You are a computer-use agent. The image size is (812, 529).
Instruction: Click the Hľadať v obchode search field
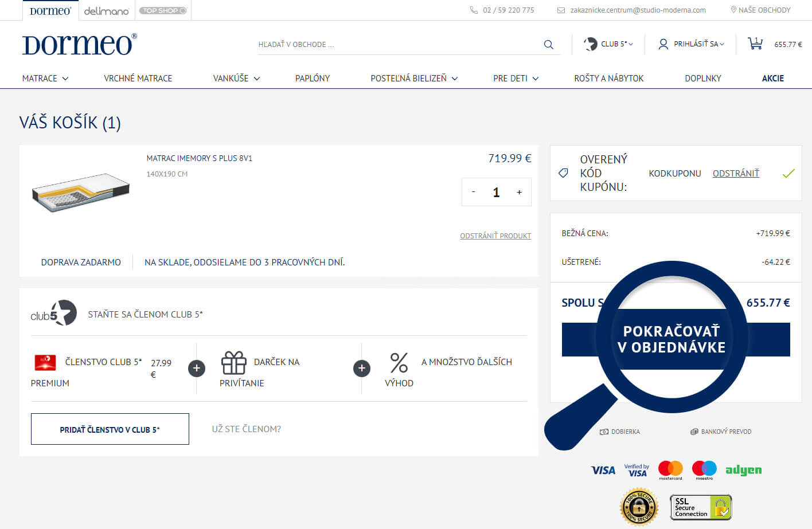pyautogui.click(x=396, y=45)
